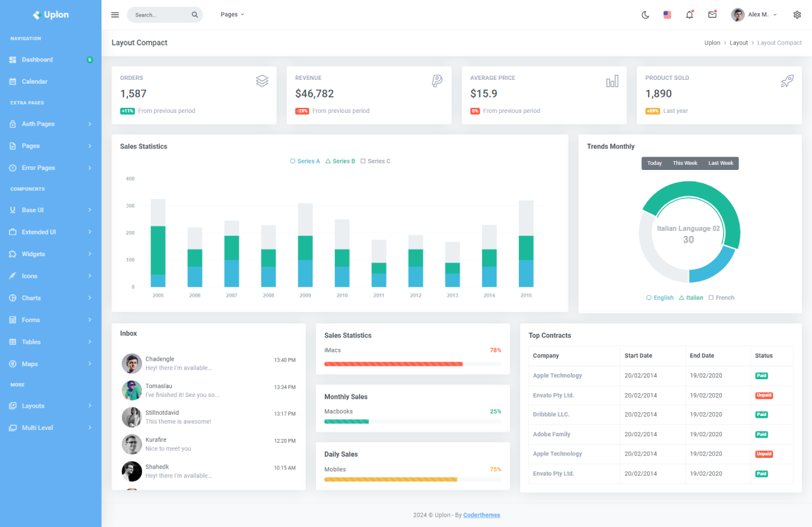Click the hamburger menu icon

[x=115, y=15]
